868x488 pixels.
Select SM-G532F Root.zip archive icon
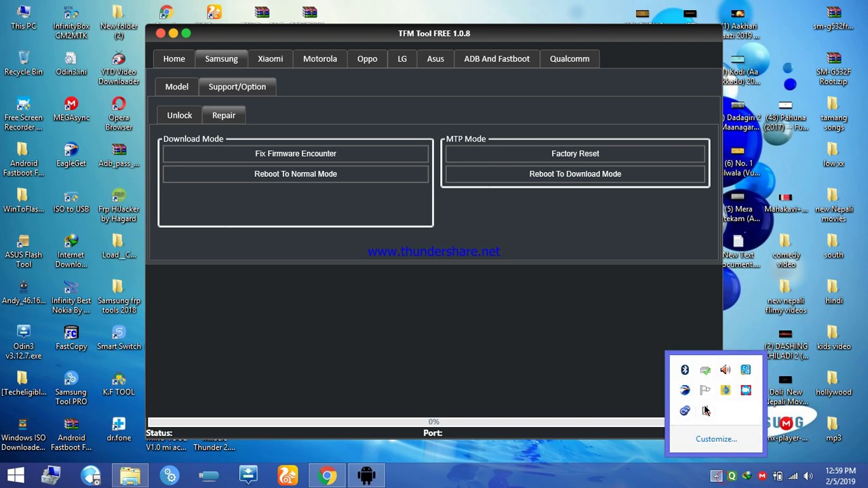(833, 68)
